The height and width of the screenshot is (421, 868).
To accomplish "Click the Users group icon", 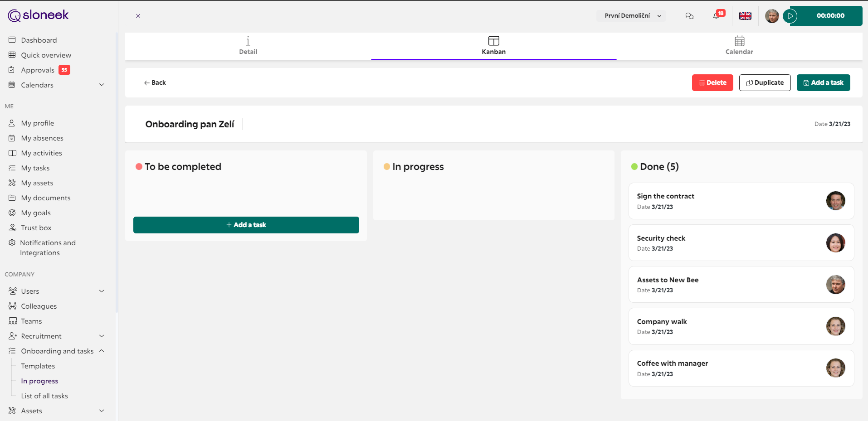I will pyautogui.click(x=13, y=291).
